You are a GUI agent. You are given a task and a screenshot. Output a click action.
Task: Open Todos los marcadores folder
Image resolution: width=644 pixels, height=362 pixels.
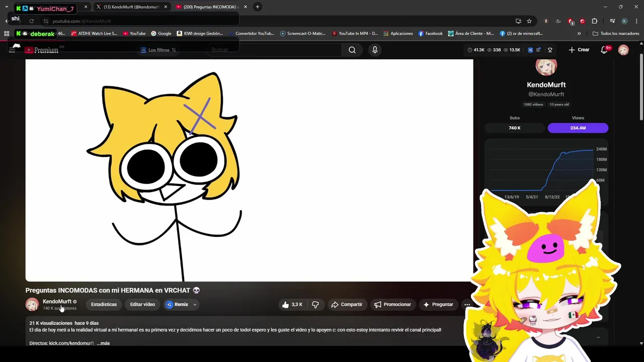point(616,33)
